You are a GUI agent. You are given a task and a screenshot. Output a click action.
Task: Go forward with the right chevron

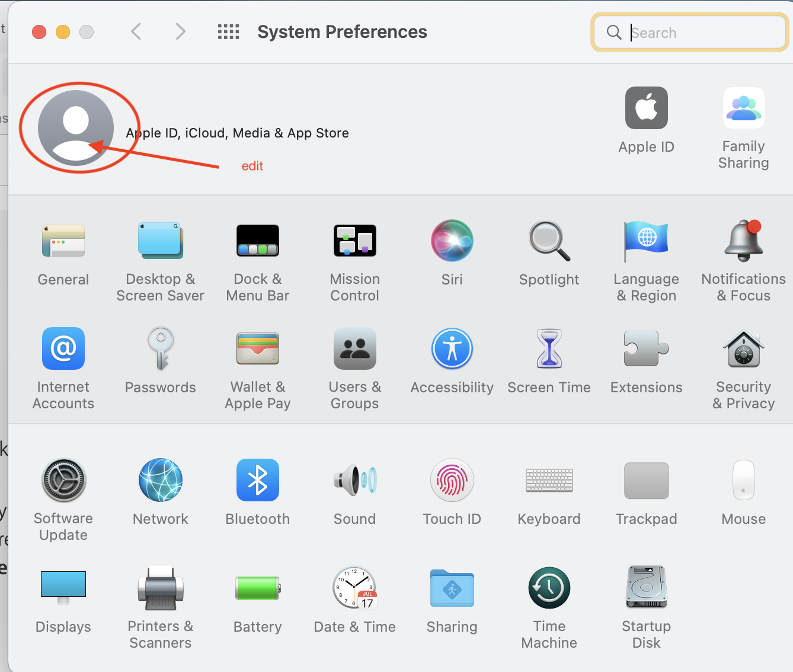[x=180, y=31]
